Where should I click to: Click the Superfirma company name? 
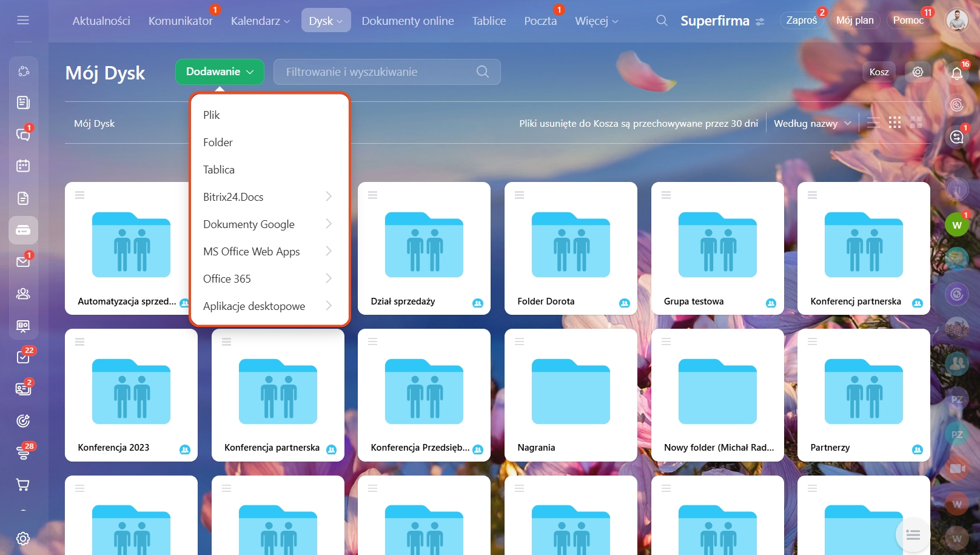(x=715, y=21)
